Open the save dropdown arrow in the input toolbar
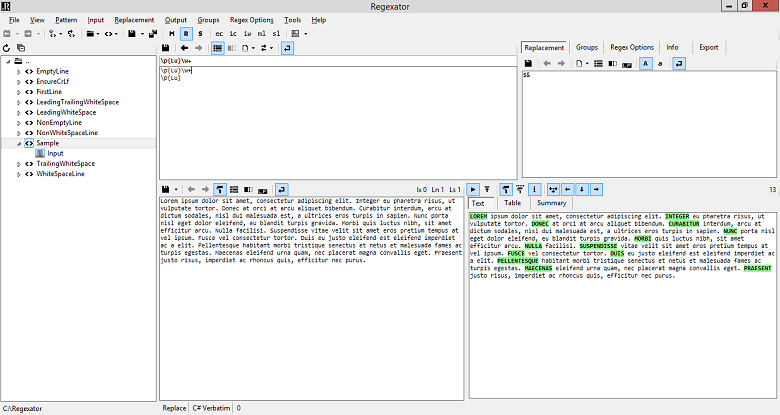 tap(177, 188)
